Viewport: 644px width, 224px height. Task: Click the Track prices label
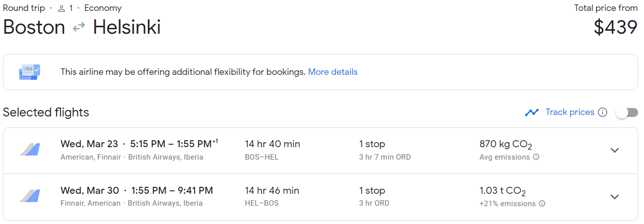point(570,112)
